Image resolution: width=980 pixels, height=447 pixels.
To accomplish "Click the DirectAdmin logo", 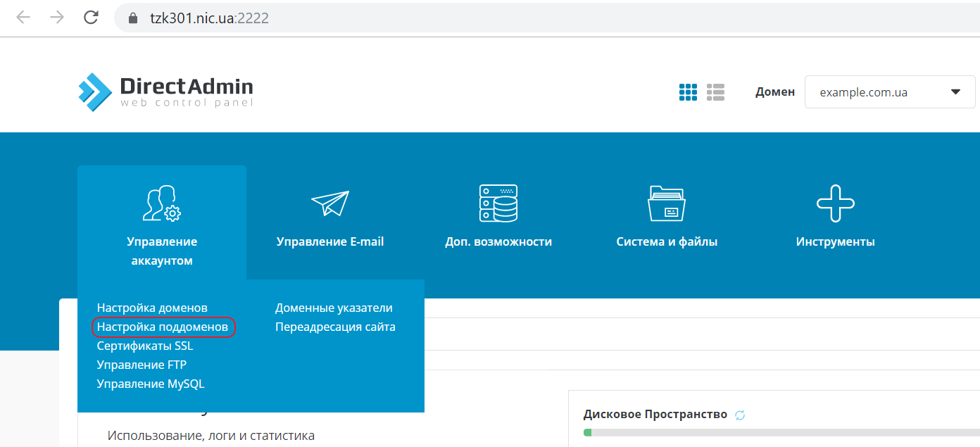I will 165,92.
